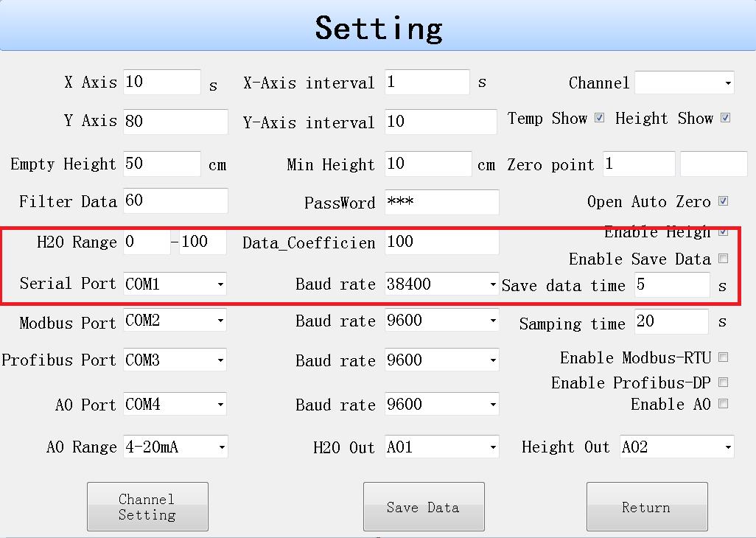The width and height of the screenshot is (756, 538).
Task: Click the Channel Setting button
Action: (x=147, y=507)
